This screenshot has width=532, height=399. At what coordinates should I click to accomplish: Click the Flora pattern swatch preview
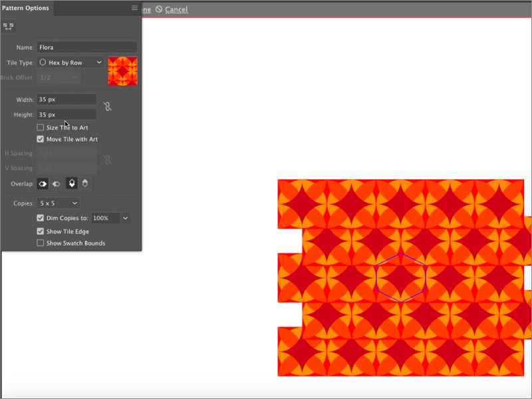(x=123, y=71)
